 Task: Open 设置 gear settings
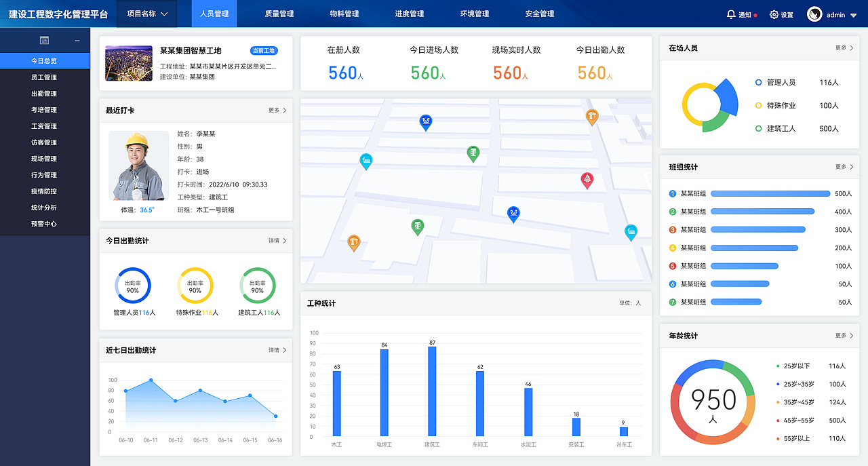coord(781,14)
